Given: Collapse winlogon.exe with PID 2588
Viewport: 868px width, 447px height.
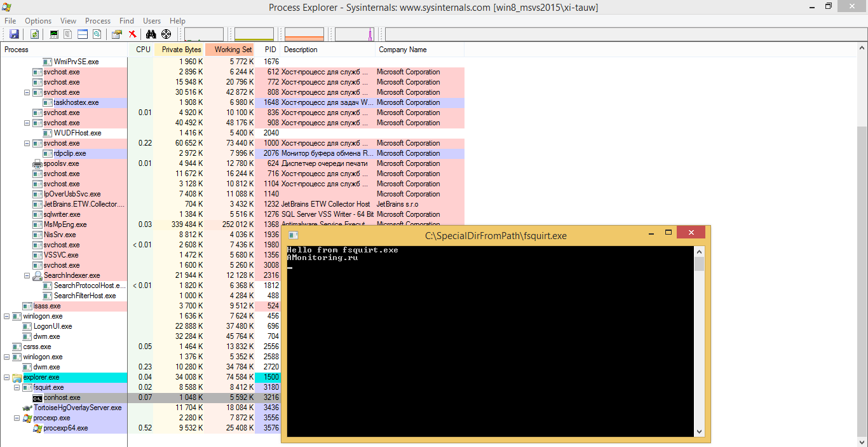Looking at the screenshot, I should click(x=7, y=357).
